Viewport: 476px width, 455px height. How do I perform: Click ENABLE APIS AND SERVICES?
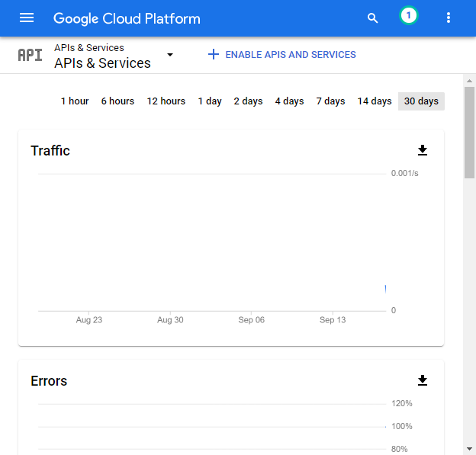(x=291, y=55)
